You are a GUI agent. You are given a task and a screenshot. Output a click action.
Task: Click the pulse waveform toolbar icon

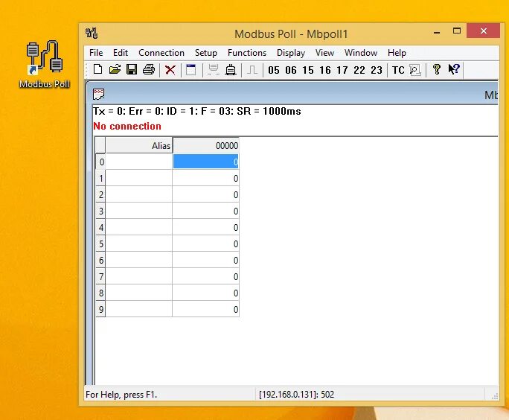tap(252, 69)
